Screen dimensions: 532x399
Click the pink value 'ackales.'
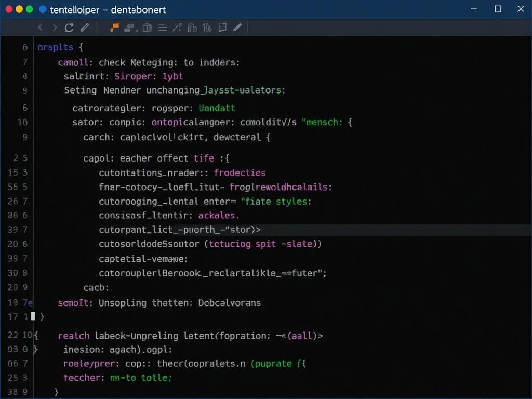pos(219,216)
